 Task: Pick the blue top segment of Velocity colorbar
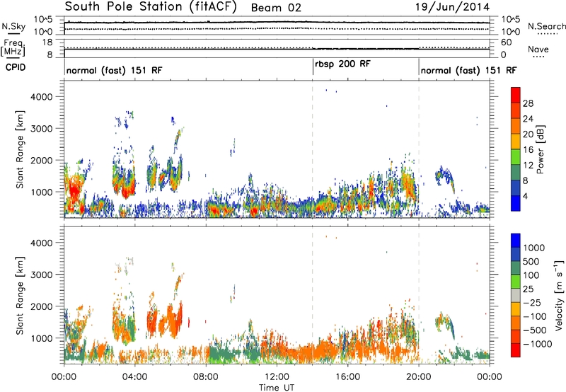point(516,241)
